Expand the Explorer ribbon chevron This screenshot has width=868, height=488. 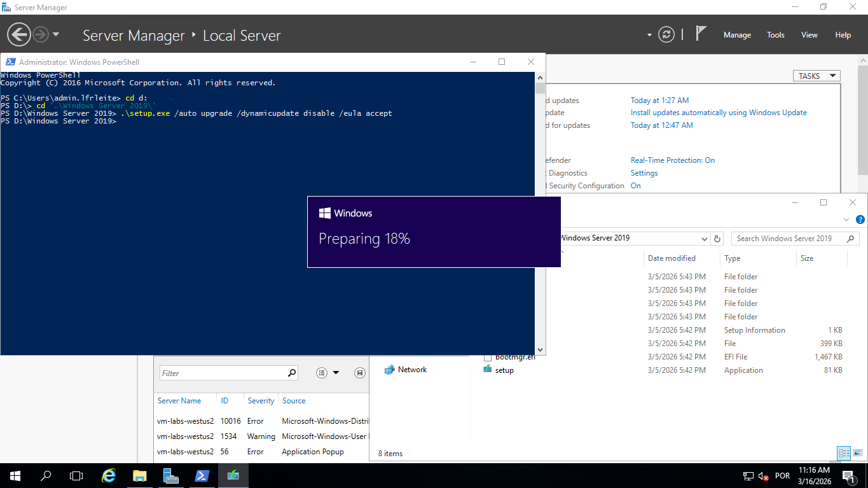[846, 220]
